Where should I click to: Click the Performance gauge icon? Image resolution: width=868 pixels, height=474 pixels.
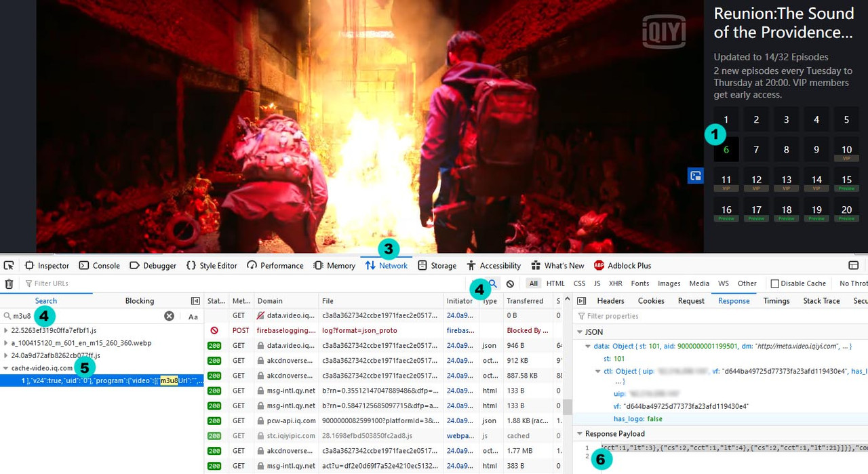tap(252, 265)
